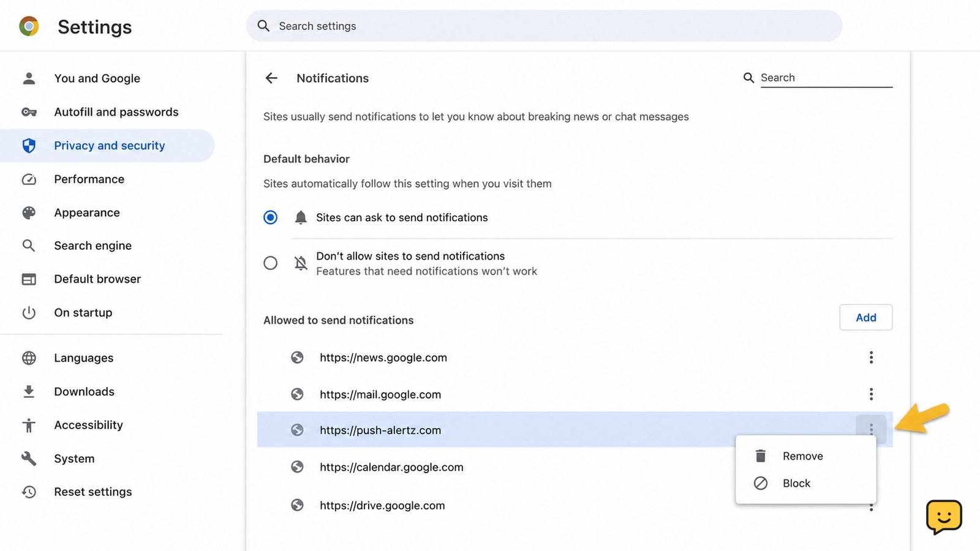This screenshot has width=980, height=551.
Task: Click the wrench icon for System
Action: (x=29, y=459)
